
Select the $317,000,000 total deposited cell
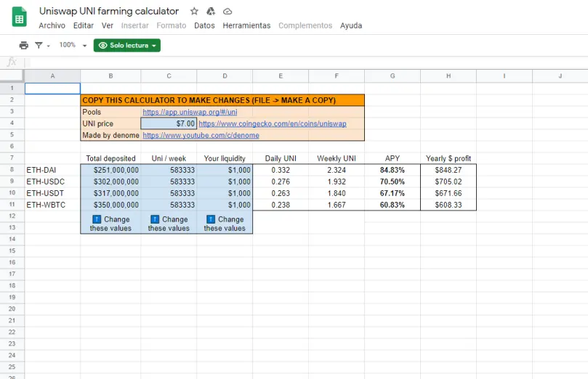tap(110, 193)
